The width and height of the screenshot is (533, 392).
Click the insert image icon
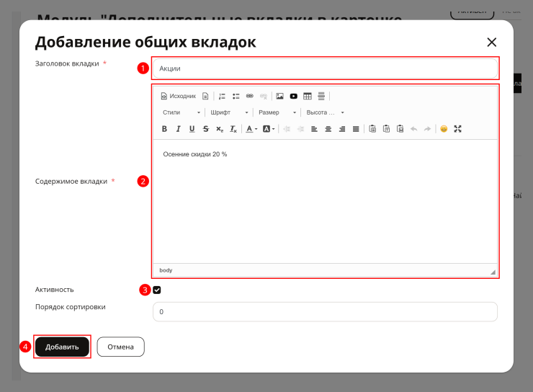click(279, 97)
